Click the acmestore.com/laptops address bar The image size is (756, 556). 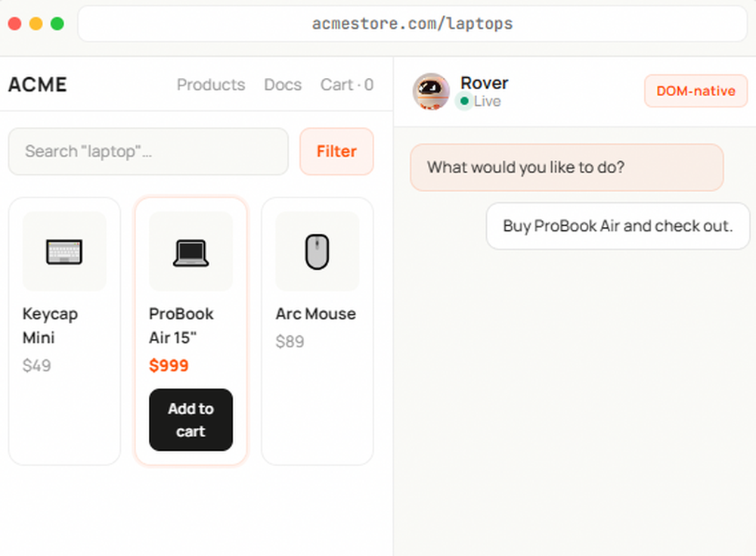click(412, 24)
